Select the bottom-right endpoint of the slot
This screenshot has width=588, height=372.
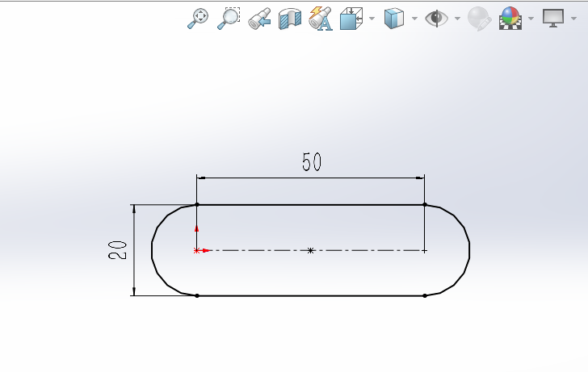click(x=425, y=296)
